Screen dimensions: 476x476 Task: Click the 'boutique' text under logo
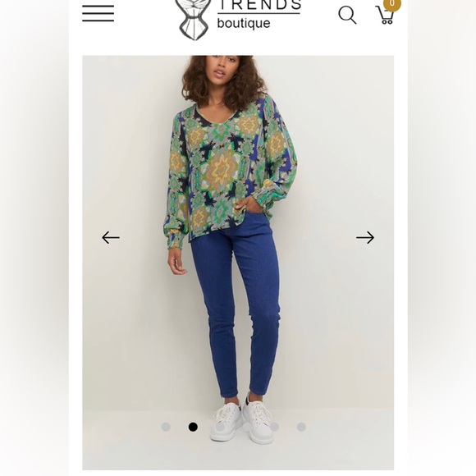pyautogui.click(x=244, y=23)
